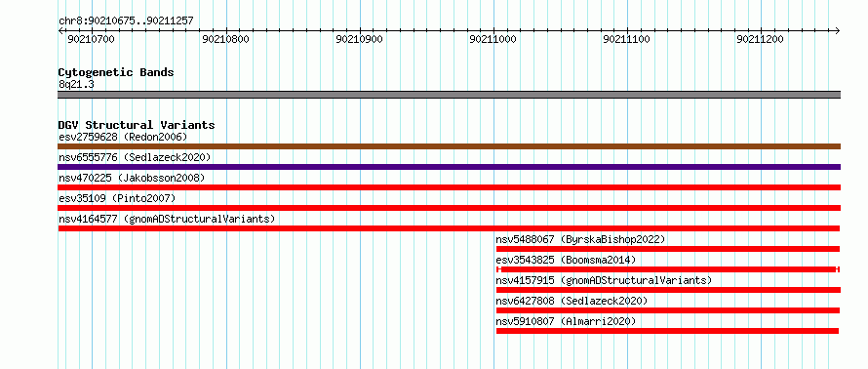868x369 pixels.
Task: Click the DGV Structural Variants track title
Action: click(137, 125)
